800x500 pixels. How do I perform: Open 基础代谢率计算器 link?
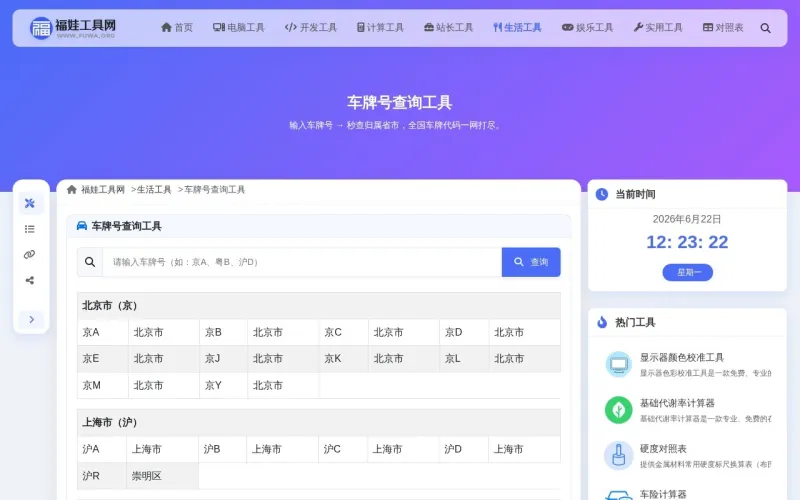677,403
